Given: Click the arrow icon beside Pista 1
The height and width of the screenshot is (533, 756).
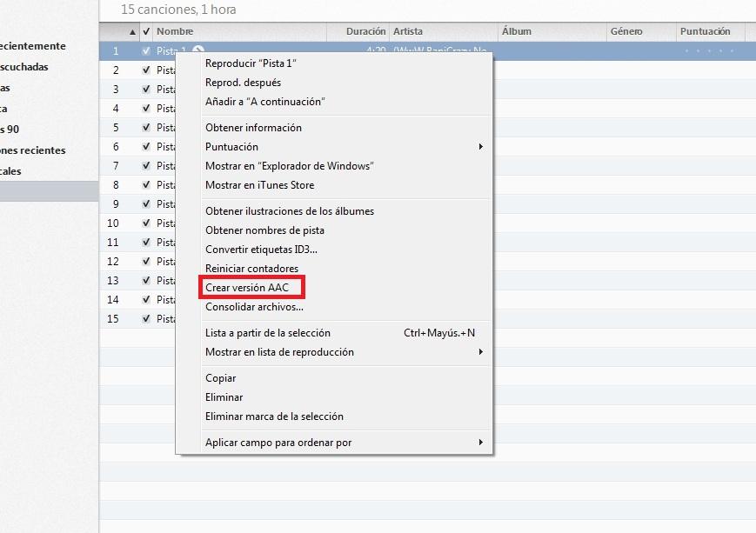Looking at the screenshot, I should point(197,51).
